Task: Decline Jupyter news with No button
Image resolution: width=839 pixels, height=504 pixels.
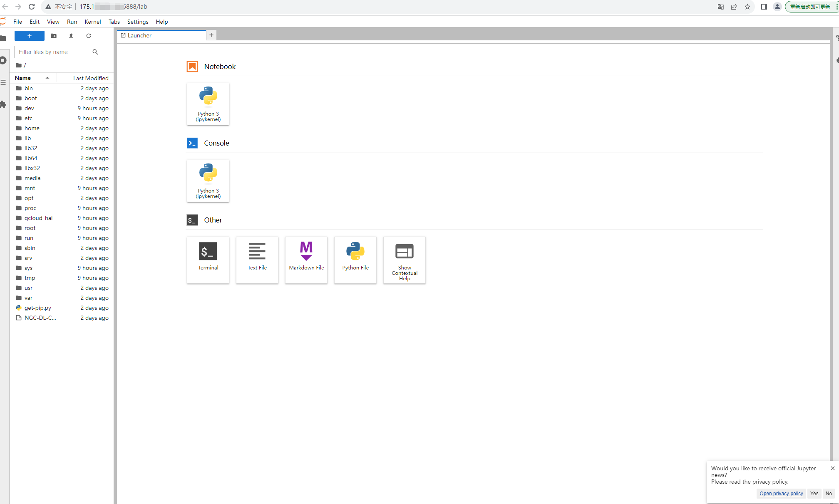Action: coord(828,493)
